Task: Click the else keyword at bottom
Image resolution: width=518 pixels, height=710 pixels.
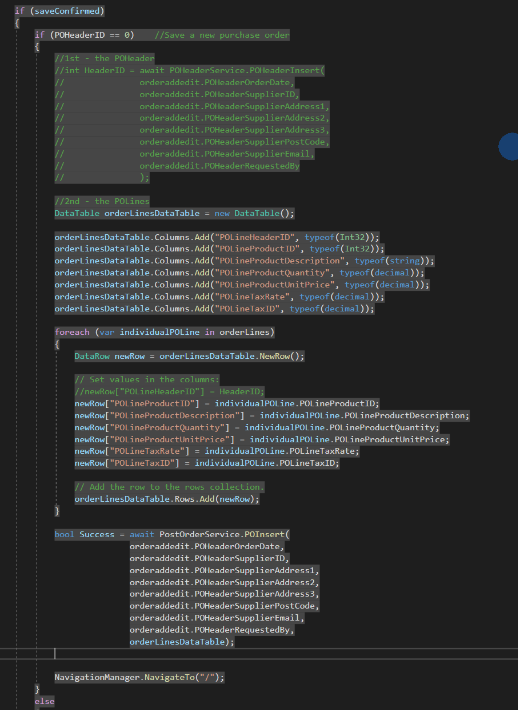Action: pyautogui.click(x=44, y=701)
